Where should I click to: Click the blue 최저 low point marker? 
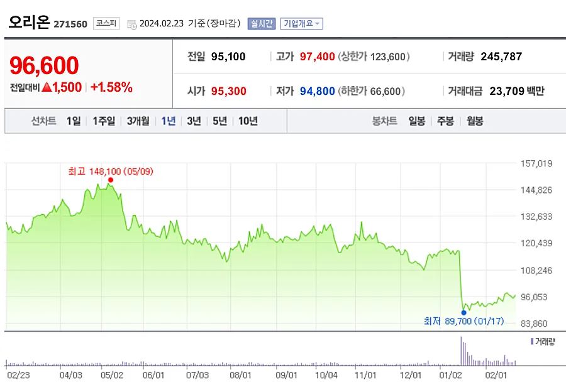coord(464,313)
